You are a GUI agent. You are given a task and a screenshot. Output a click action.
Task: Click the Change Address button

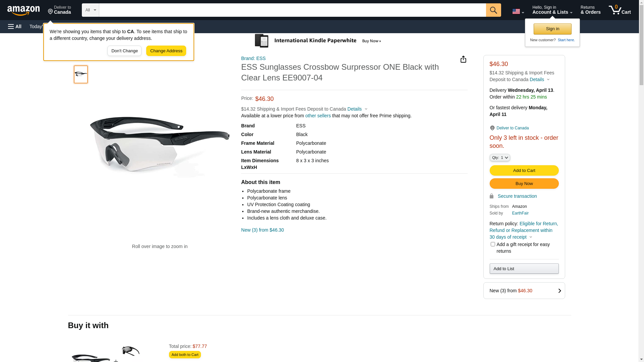166,51
